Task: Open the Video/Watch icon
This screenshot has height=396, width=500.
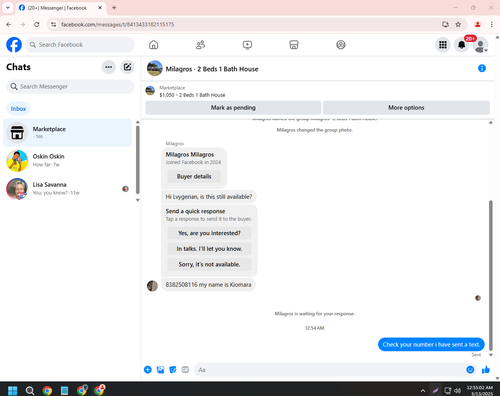Action: coord(247,45)
